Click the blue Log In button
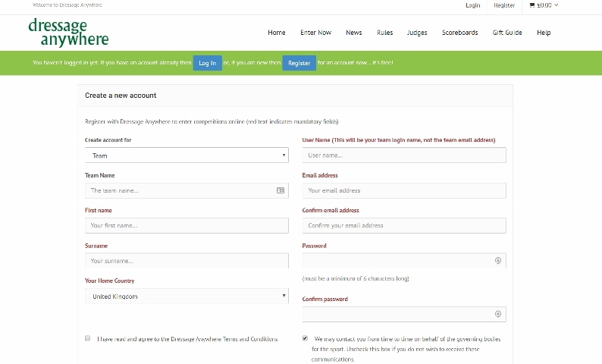 (x=207, y=63)
